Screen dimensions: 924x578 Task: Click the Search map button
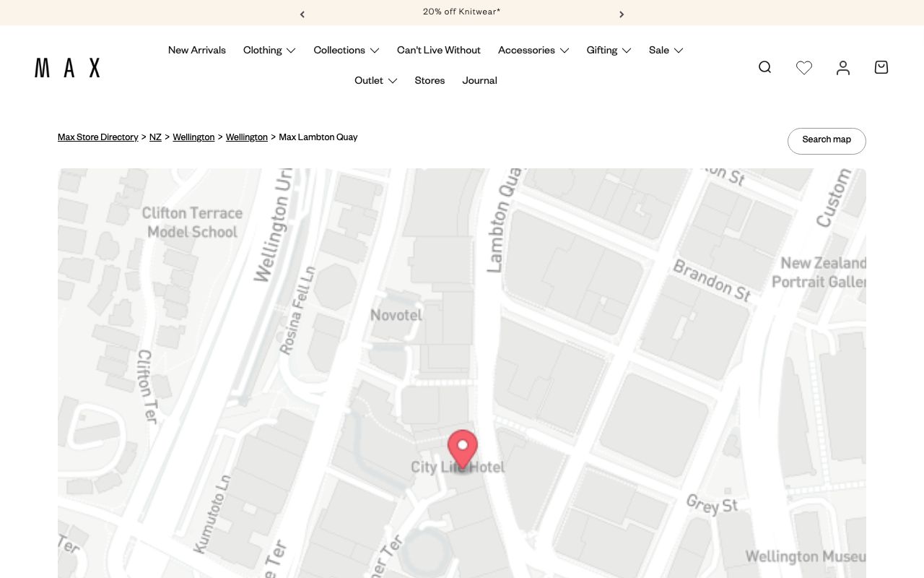click(827, 141)
